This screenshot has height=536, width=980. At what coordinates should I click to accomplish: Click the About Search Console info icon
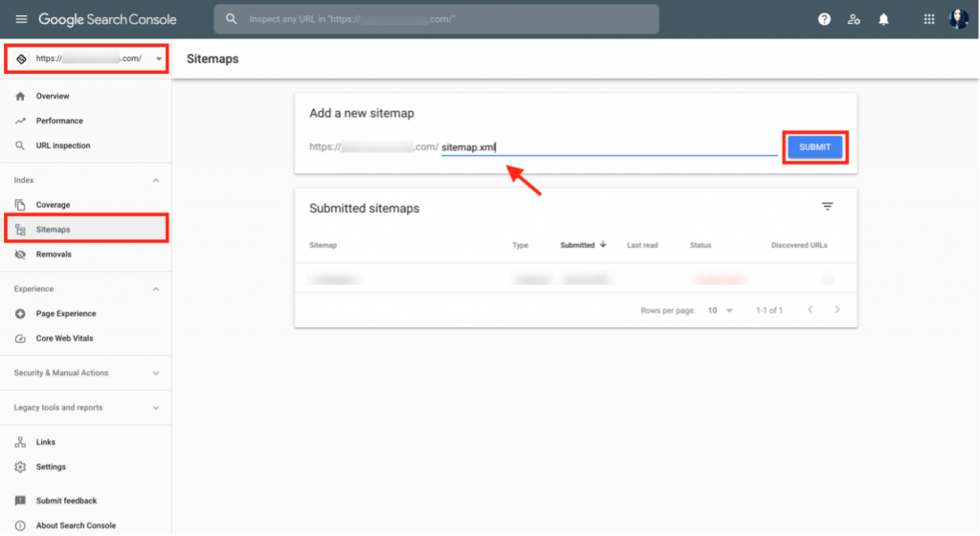[x=20, y=526]
